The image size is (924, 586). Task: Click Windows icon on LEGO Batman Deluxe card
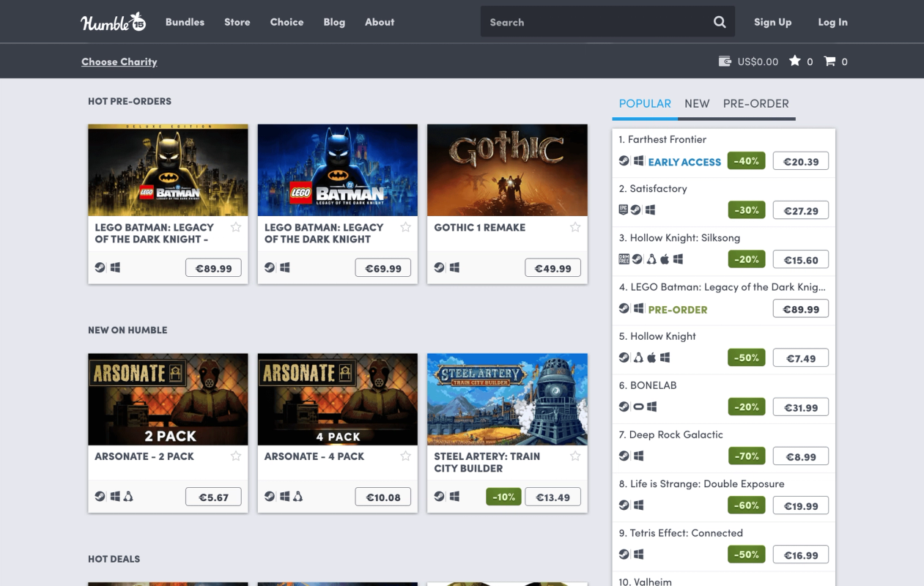coord(115,267)
